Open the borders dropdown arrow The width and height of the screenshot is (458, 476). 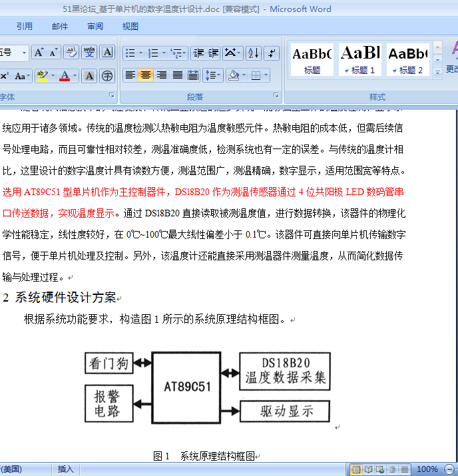(266, 75)
